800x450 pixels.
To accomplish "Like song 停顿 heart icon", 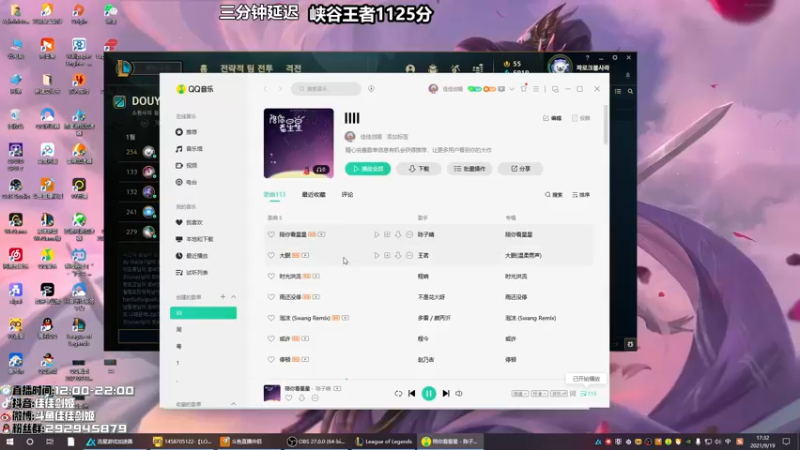I will [x=271, y=360].
